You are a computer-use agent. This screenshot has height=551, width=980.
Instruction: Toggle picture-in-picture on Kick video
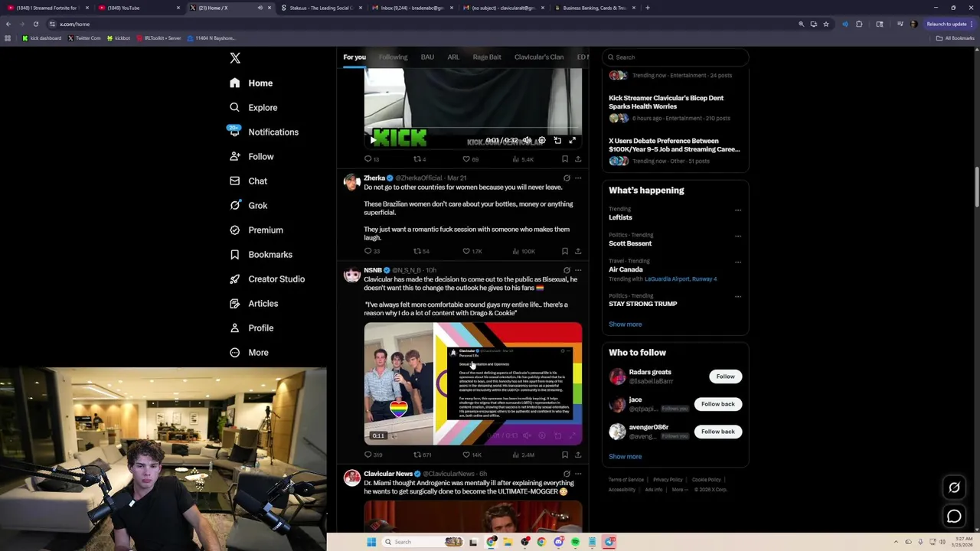tap(557, 140)
